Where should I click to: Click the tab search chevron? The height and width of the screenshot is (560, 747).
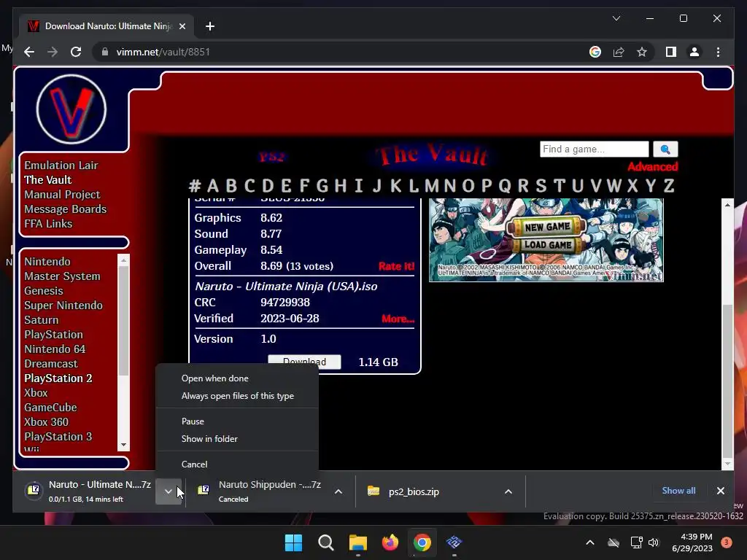pyautogui.click(x=616, y=18)
